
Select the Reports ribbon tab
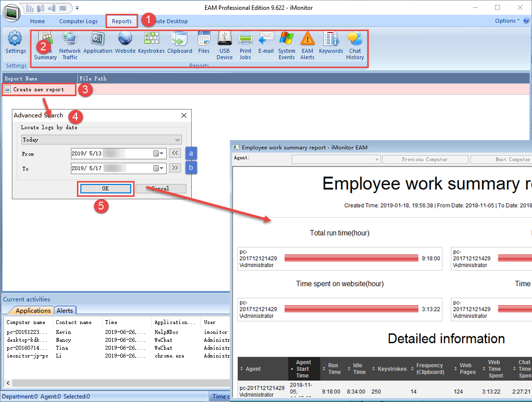[122, 21]
